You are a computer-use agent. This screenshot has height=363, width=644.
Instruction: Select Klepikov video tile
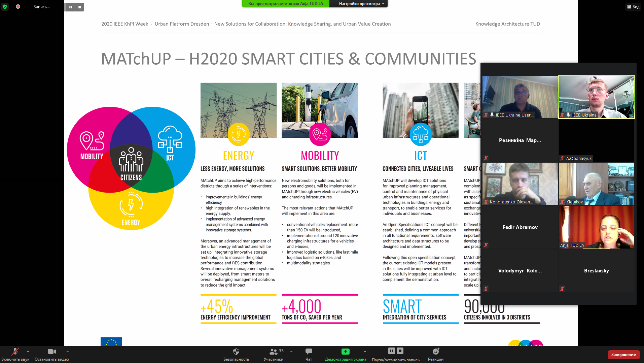tap(597, 184)
